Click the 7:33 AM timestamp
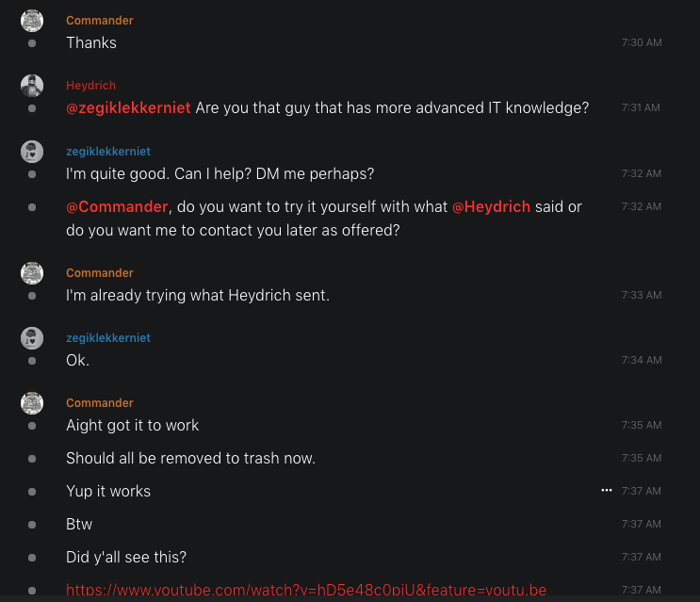 coord(642,295)
